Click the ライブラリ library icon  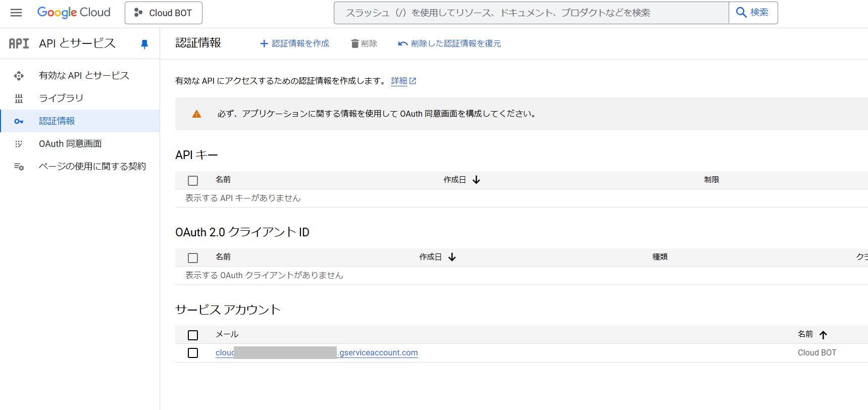[19, 98]
